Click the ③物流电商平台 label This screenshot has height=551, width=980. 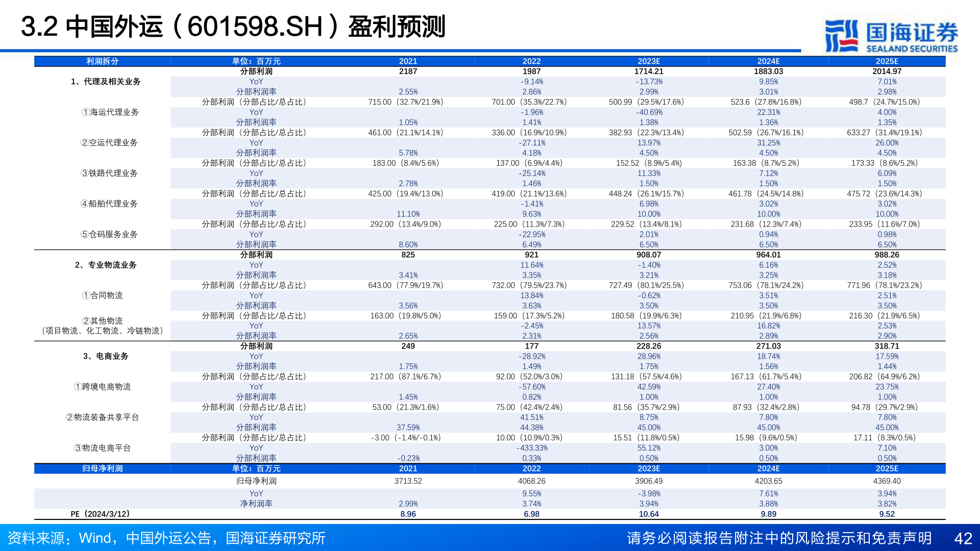click(102, 448)
